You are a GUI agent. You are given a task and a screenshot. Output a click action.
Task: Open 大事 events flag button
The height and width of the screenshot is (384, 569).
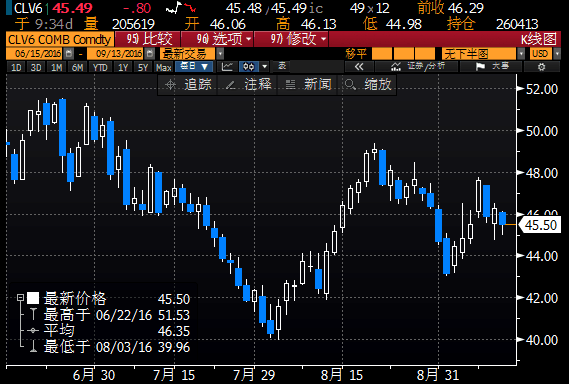[491, 67]
